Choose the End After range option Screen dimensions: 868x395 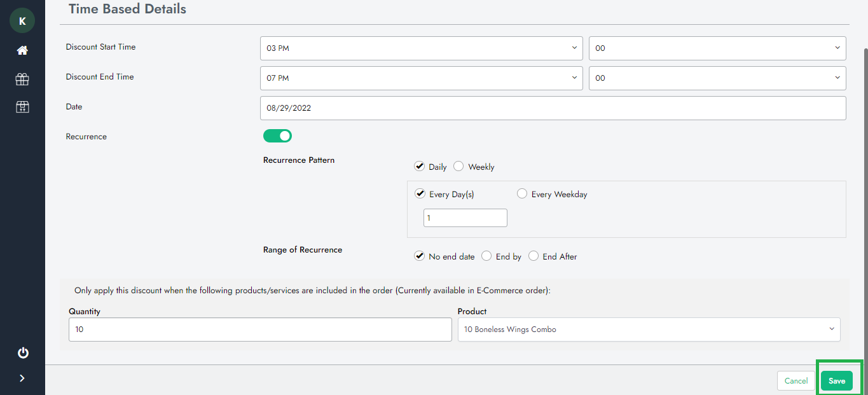tap(534, 256)
